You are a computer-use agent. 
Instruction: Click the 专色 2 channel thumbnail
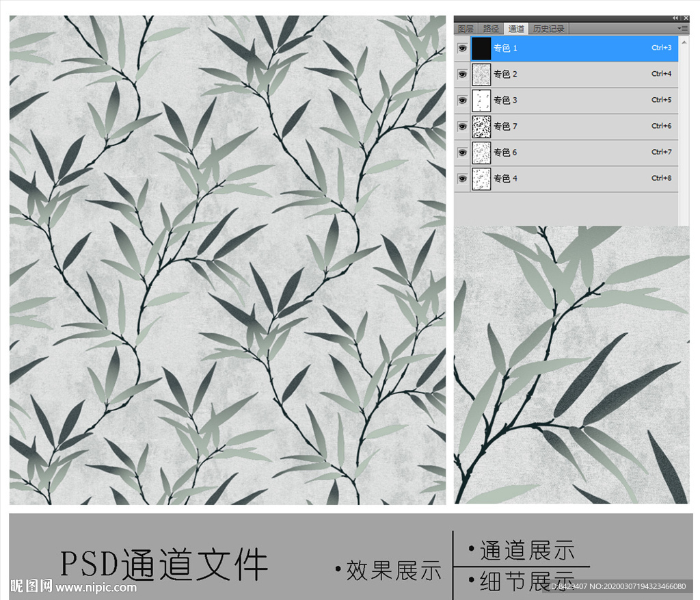pos(481,74)
